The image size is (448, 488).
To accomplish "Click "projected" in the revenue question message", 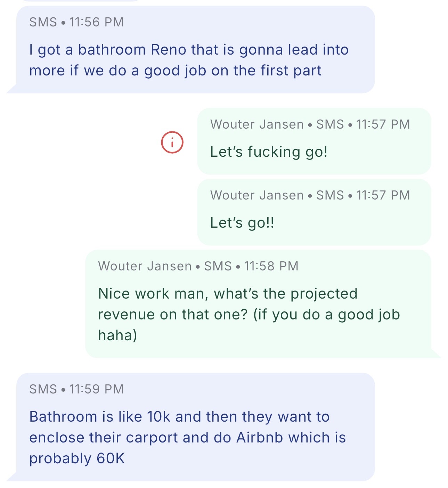I will 324,294.
